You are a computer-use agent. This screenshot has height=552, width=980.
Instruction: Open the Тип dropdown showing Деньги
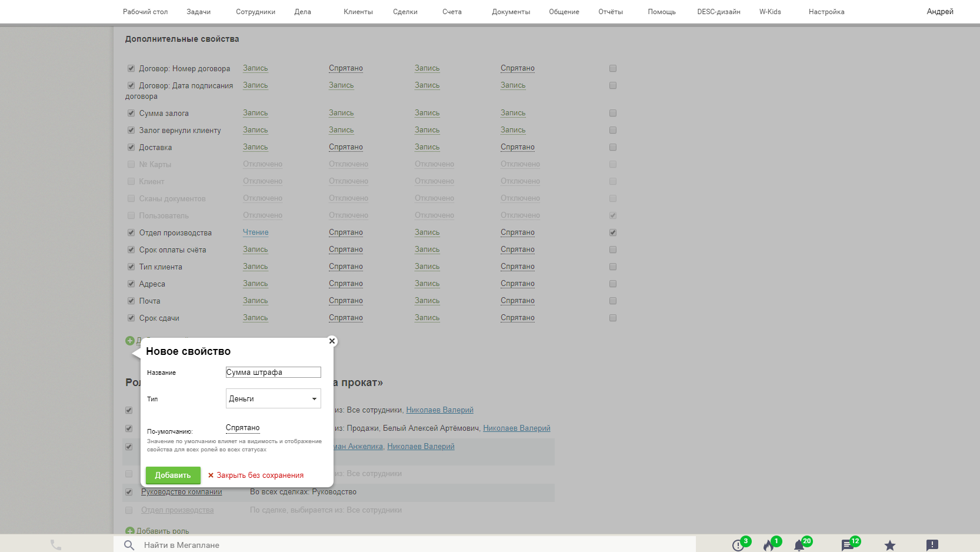(x=274, y=398)
